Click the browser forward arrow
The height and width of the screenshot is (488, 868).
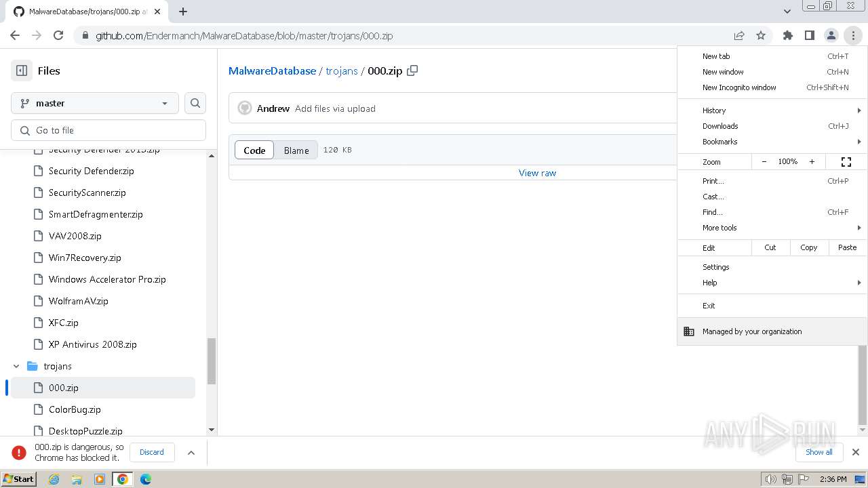tap(37, 35)
